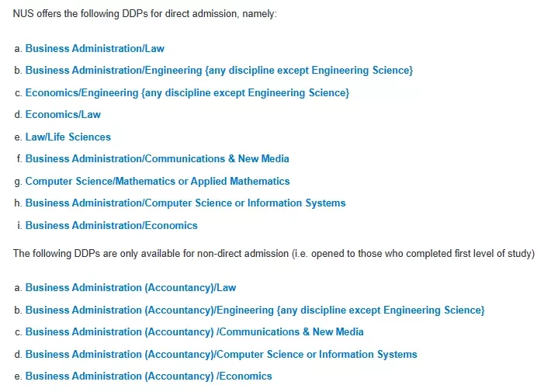Open Business Administration (Accountancy)/Law link
This screenshot has height=392, width=558.
(x=130, y=288)
